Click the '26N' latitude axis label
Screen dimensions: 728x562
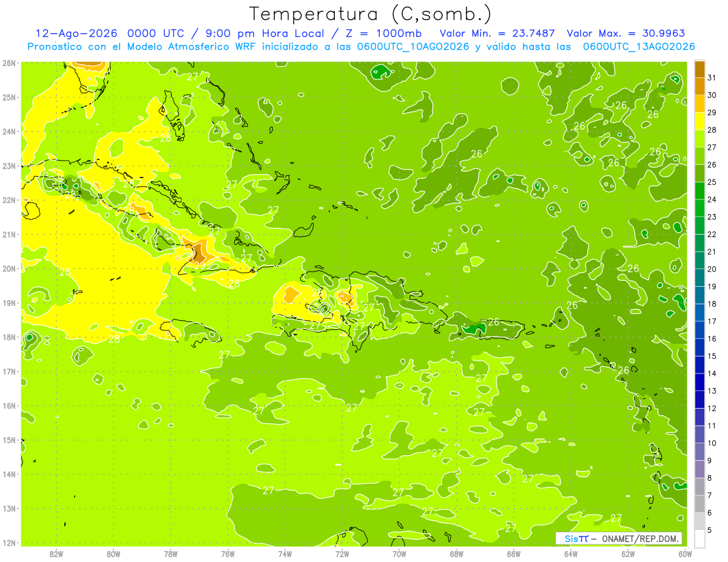(x=9, y=63)
